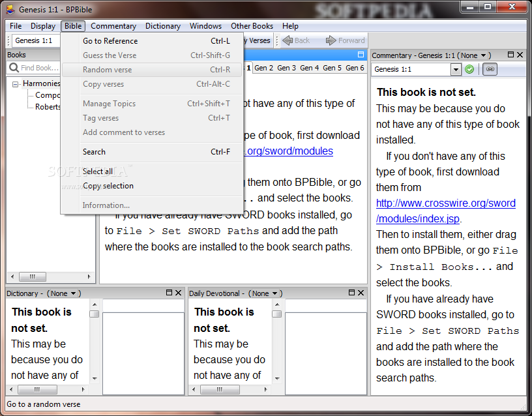Click the Dictionary vertical scrollbar thumb
The image size is (532, 416).
[95, 314]
